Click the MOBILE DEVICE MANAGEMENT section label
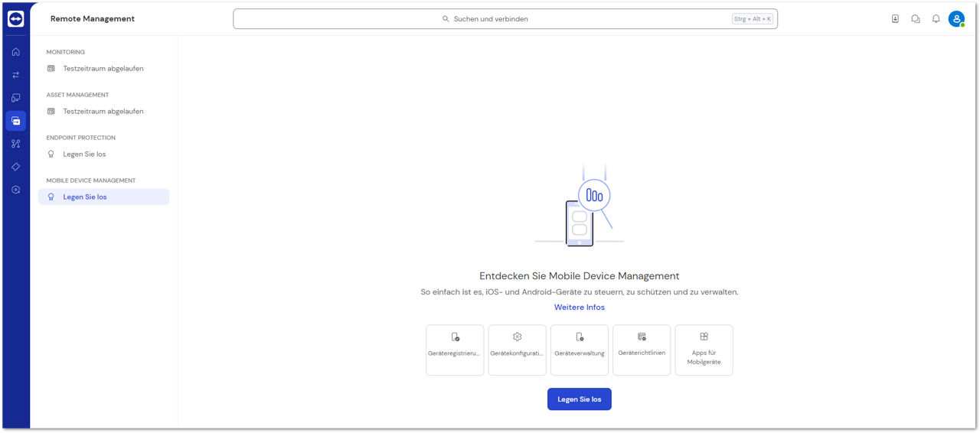980x433 pixels. pos(91,181)
